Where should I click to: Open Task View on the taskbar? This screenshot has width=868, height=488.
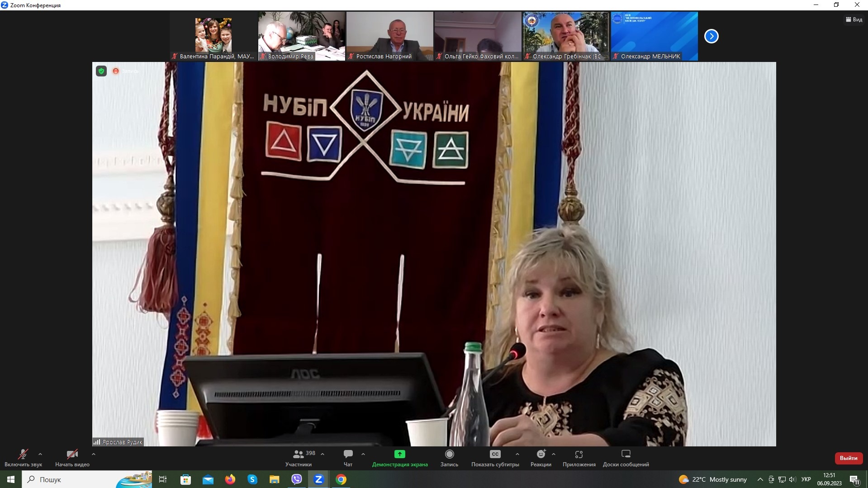point(163,479)
